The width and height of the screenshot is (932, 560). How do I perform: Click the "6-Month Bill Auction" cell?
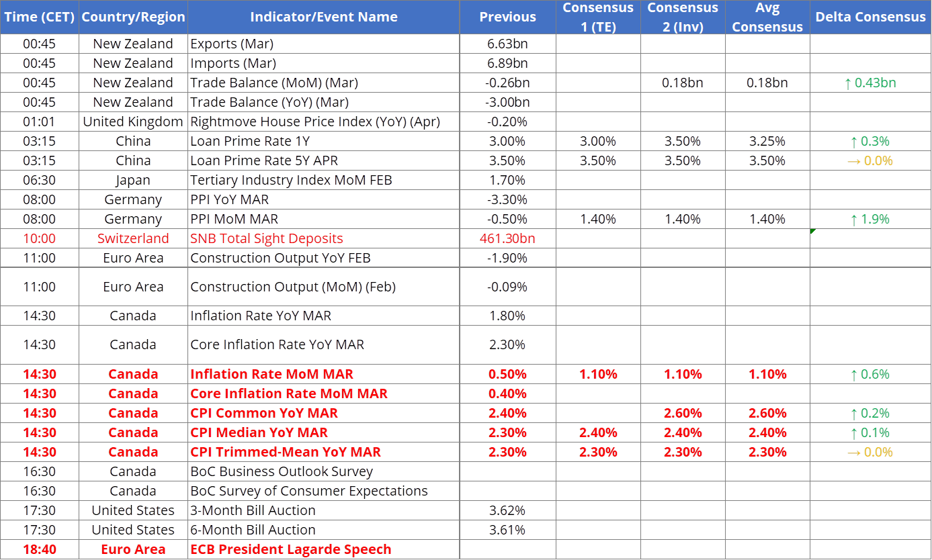(x=324, y=530)
